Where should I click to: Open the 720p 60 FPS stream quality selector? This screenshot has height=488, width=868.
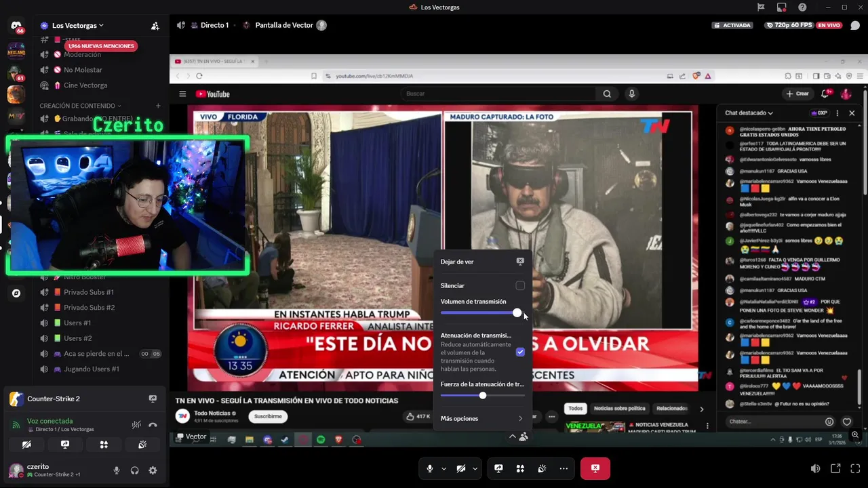click(789, 25)
